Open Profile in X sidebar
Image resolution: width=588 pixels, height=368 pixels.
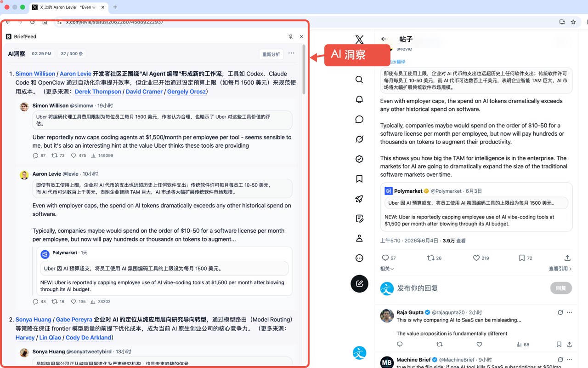[359, 238]
